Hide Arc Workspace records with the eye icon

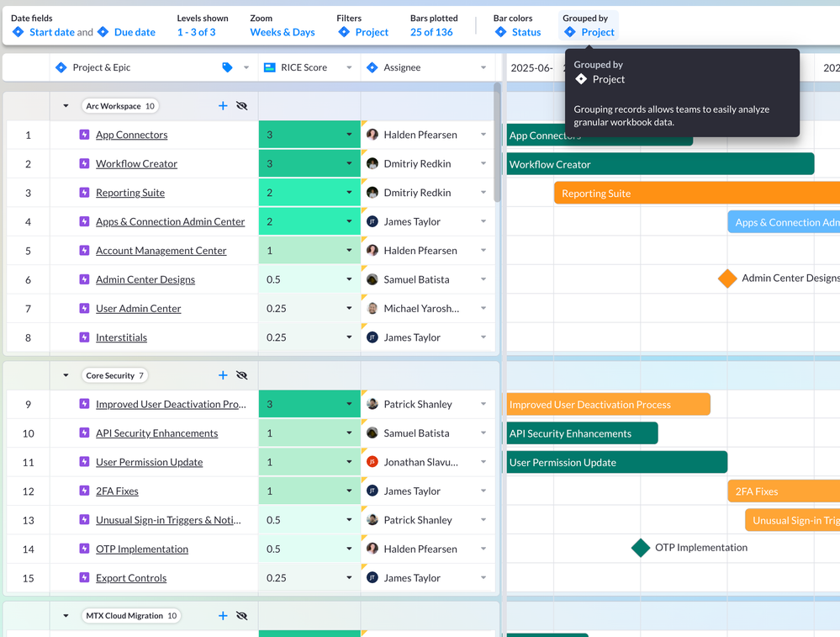click(x=242, y=105)
